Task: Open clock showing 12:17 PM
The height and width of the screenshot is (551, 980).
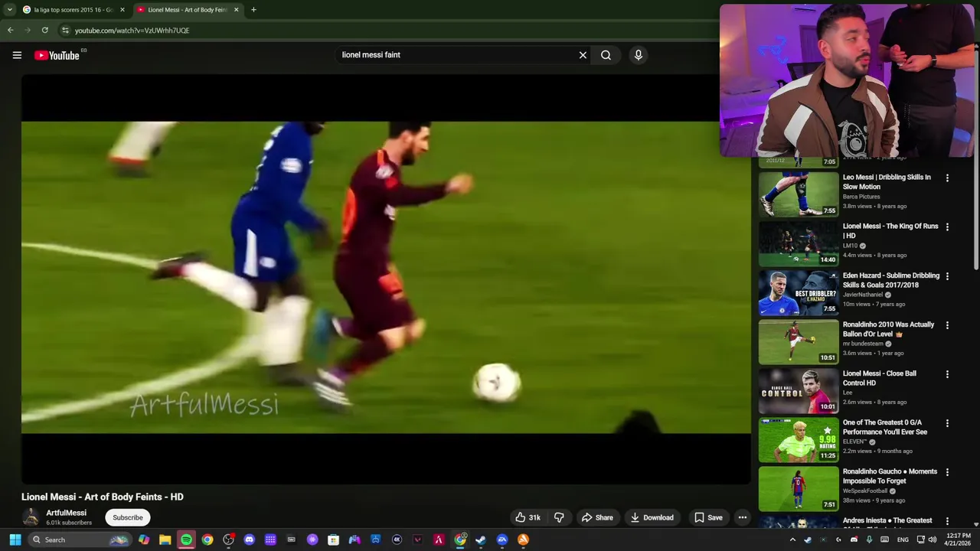Action: coord(958,540)
